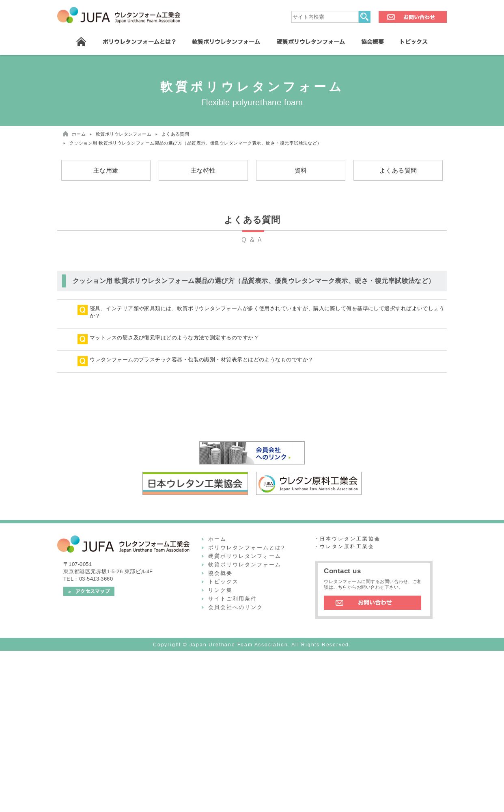Select the よくある質問 tab button
The image size is (504, 812).
(398, 171)
